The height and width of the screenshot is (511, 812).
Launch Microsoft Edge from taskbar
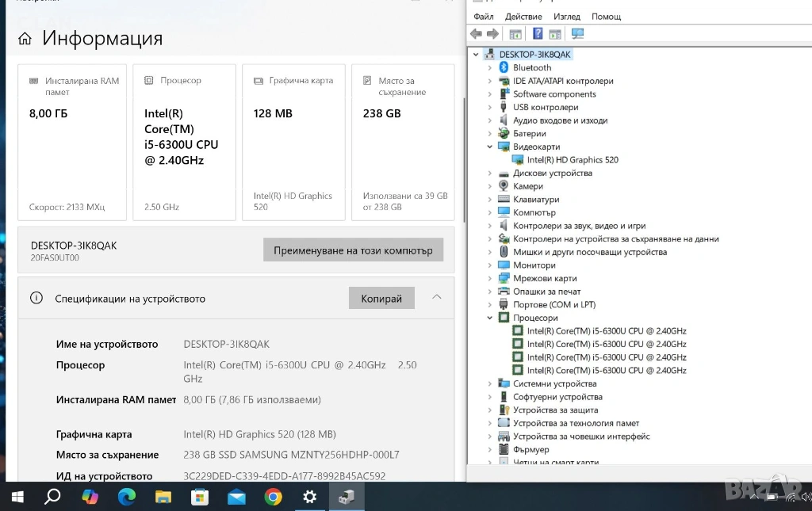point(126,497)
